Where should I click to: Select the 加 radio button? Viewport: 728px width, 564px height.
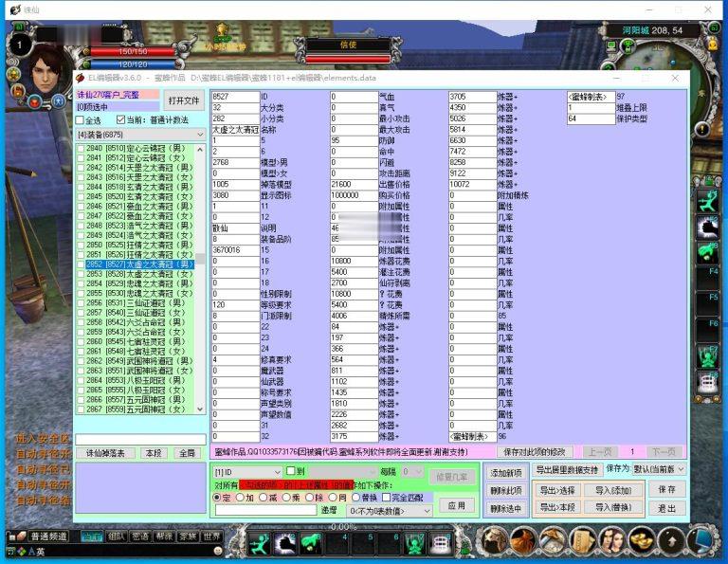pyautogui.click(x=240, y=497)
